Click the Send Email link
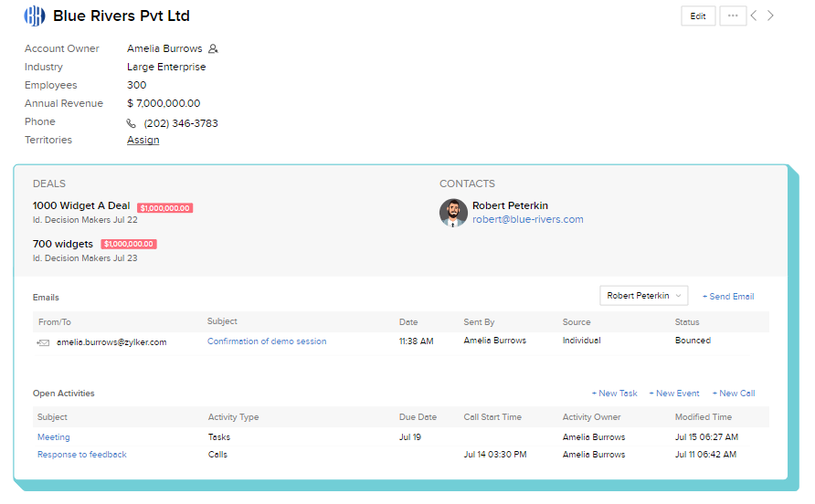 click(728, 297)
